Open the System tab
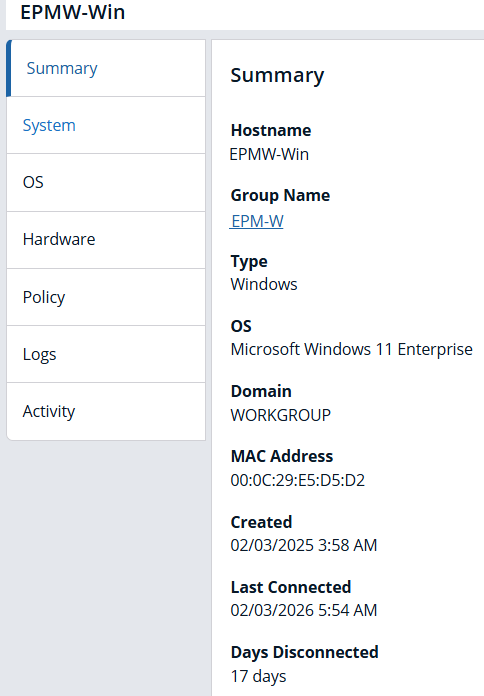Screen dimensions: 484x696 tap(106, 126)
